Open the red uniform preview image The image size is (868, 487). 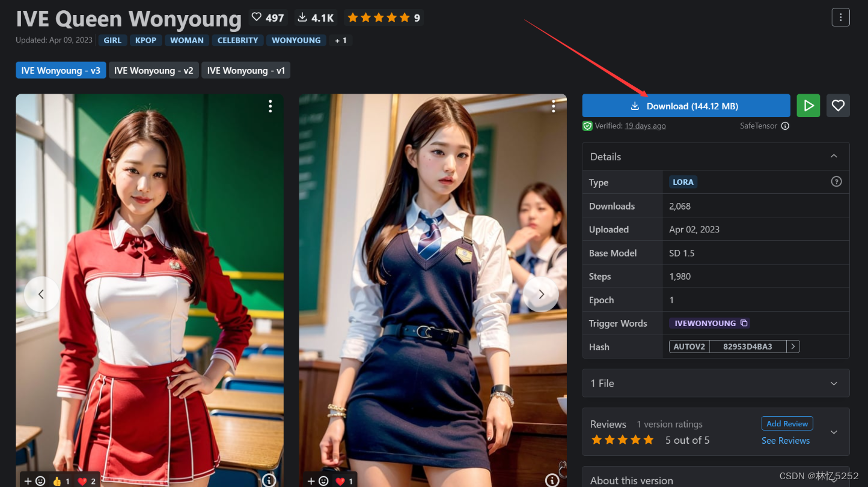coord(150,291)
